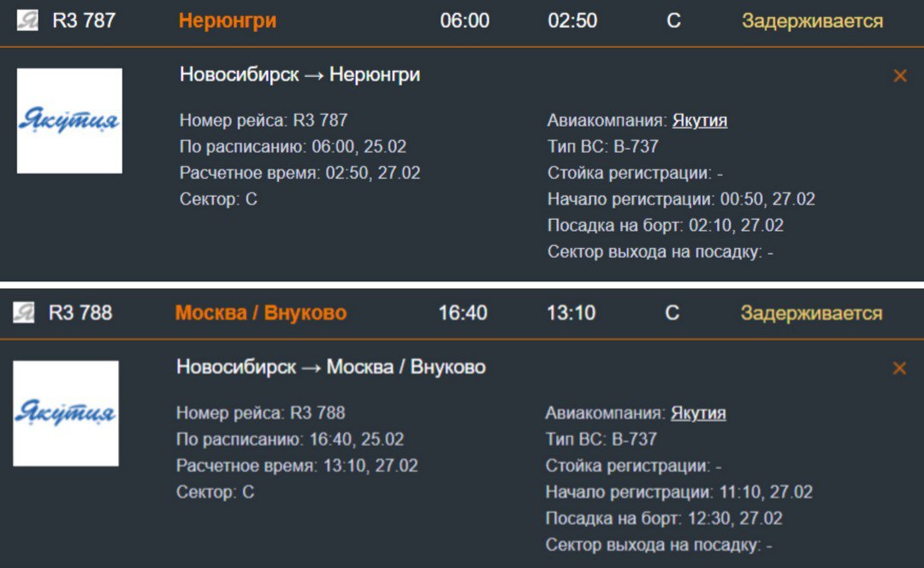Select flight number R3 788 in the row header
The height and width of the screenshot is (568, 924).
pyautogui.click(x=80, y=313)
